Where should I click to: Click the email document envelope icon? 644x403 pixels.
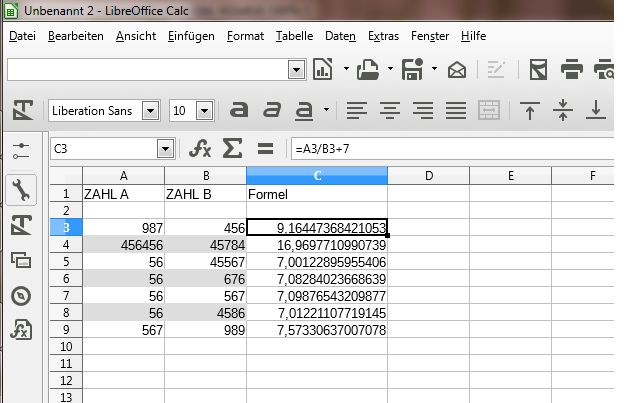pos(457,69)
